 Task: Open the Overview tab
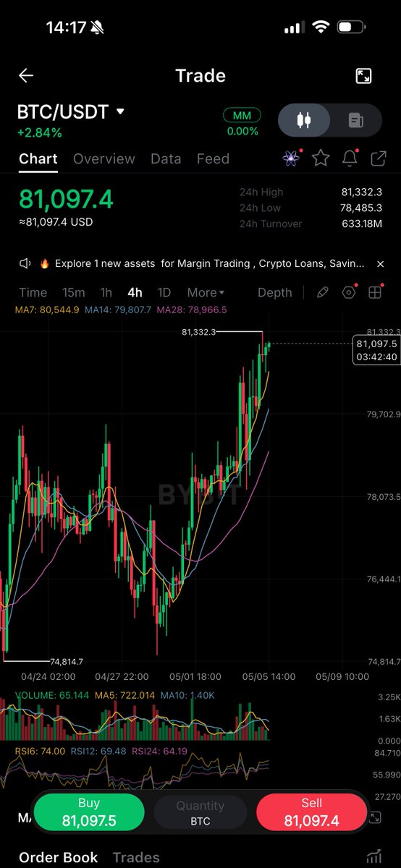104,158
